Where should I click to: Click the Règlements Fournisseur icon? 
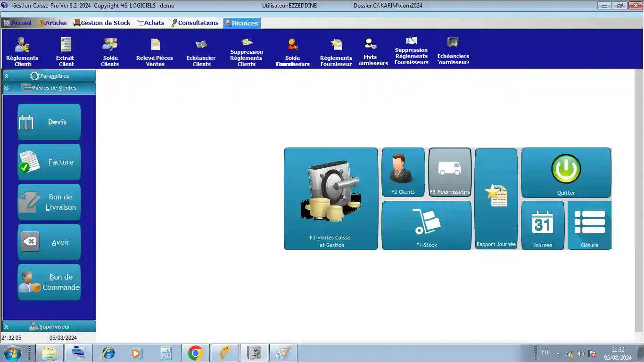[x=336, y=52]
